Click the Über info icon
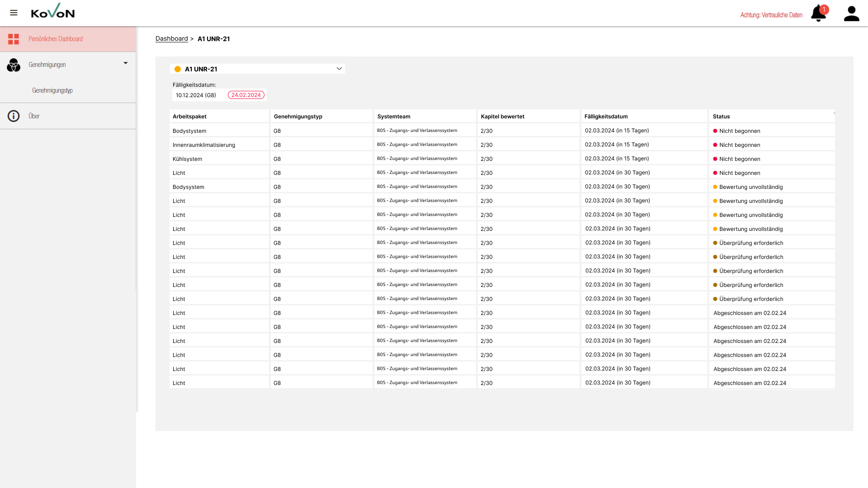 click(14, 116)
